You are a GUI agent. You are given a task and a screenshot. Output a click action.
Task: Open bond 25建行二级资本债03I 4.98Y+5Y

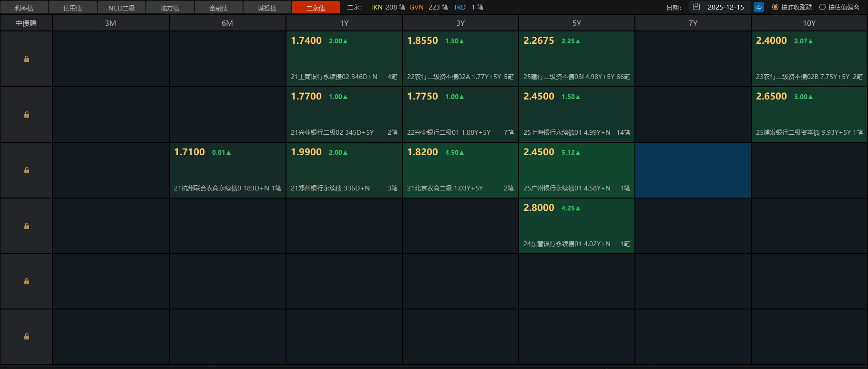[570, 77]
